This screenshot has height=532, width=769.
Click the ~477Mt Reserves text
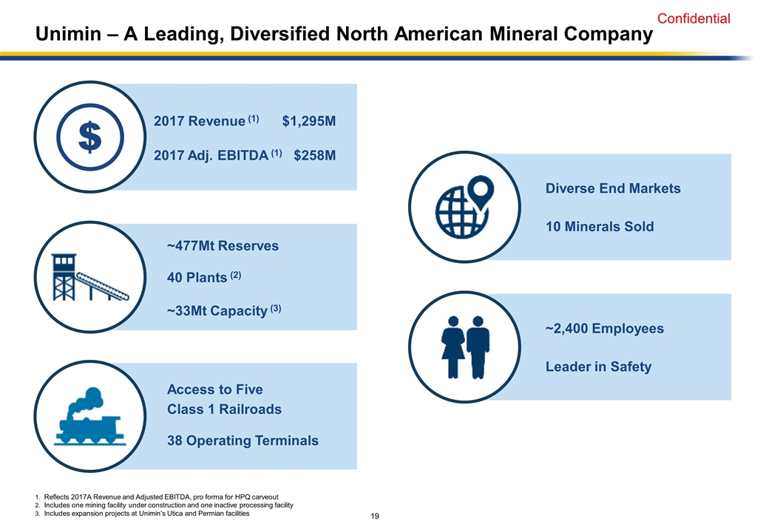pyautogui.click(x=223, y=245)
